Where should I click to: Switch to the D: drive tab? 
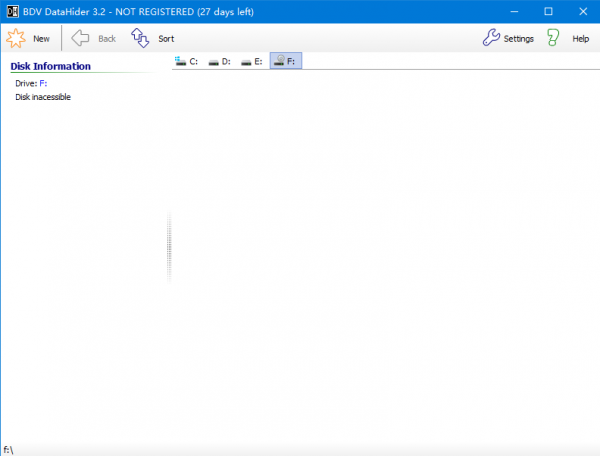point(219,61)
